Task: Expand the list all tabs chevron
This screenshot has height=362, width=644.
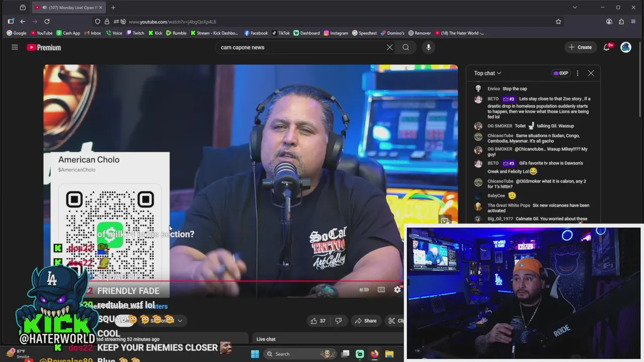Action: 575,8
